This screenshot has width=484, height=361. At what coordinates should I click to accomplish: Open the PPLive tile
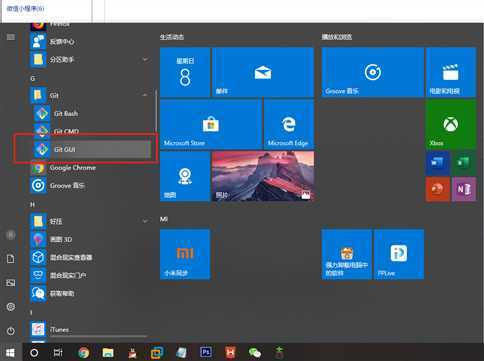(x=399, y=254)
